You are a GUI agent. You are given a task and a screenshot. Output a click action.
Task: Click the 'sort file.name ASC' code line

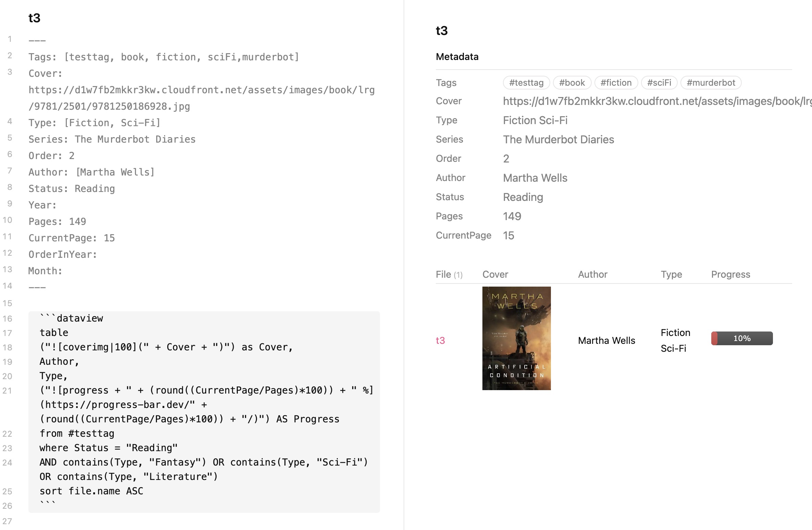[91, 491]
